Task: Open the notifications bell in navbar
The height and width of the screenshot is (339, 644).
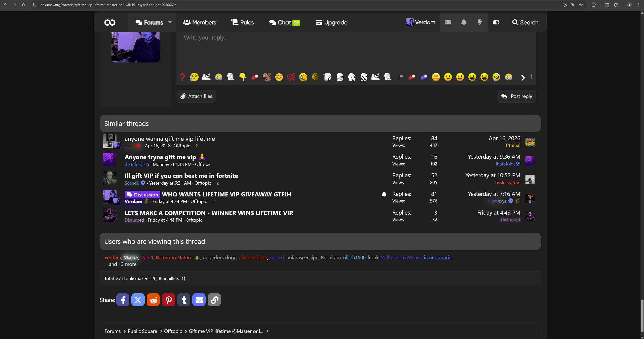Action: click(464, 22)
